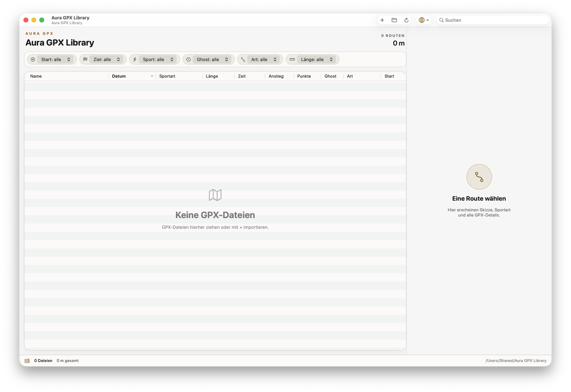The image size is (571, 392).
Task: Open the 'Länge: alle' filter dropdown
Action: click(x=317, y=60)
